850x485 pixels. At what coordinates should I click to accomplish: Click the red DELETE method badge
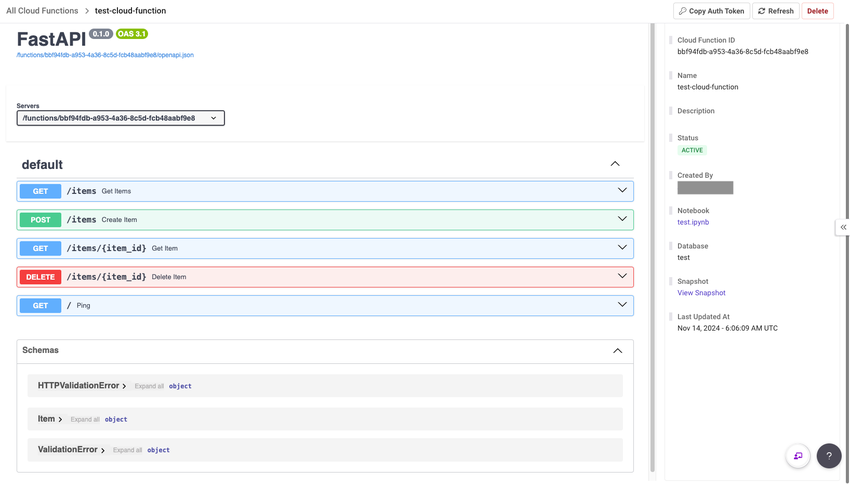pos(40,277)
